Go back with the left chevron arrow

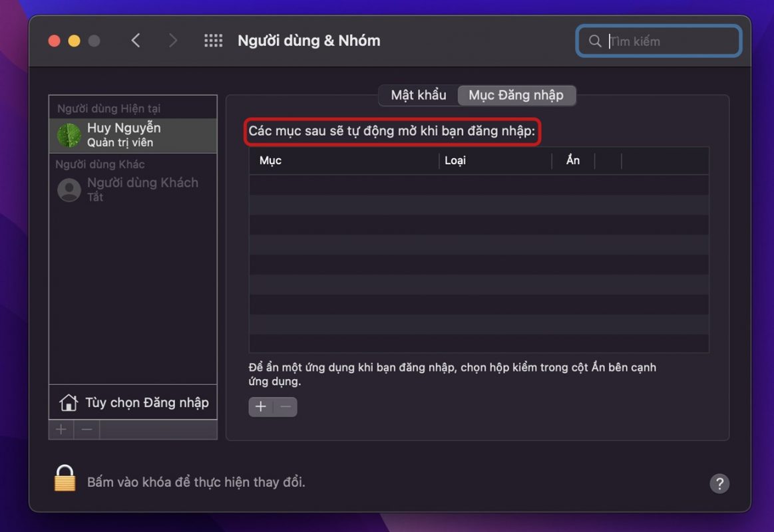(136, 41)
